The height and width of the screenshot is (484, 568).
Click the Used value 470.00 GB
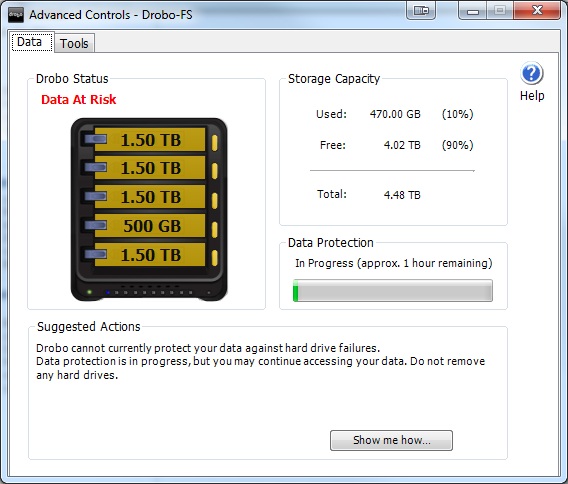395,114
